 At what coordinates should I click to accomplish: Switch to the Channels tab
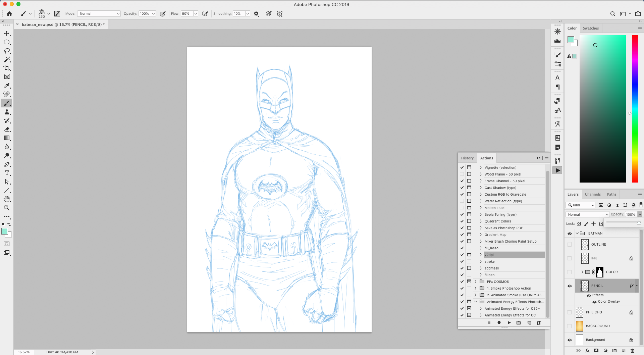[593, 194]
